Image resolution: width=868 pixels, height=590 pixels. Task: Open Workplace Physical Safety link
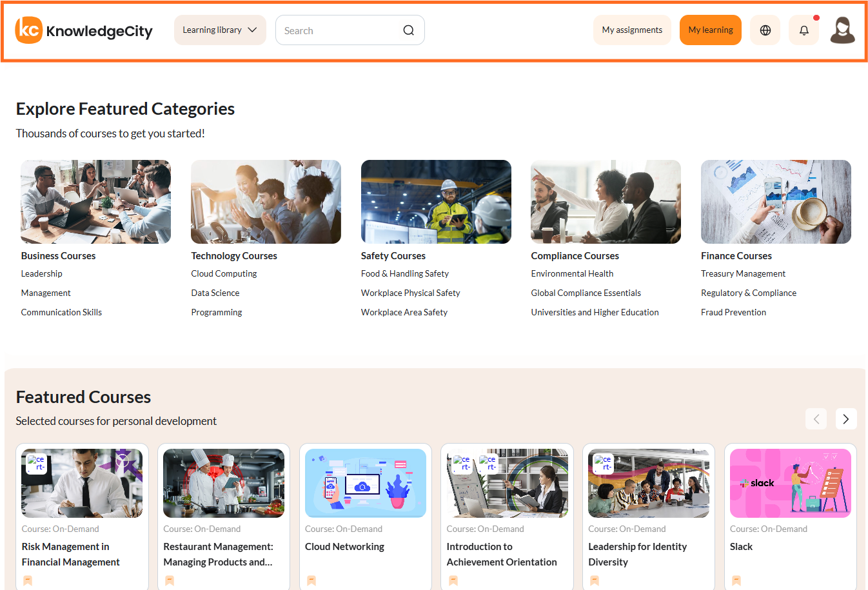411,293
